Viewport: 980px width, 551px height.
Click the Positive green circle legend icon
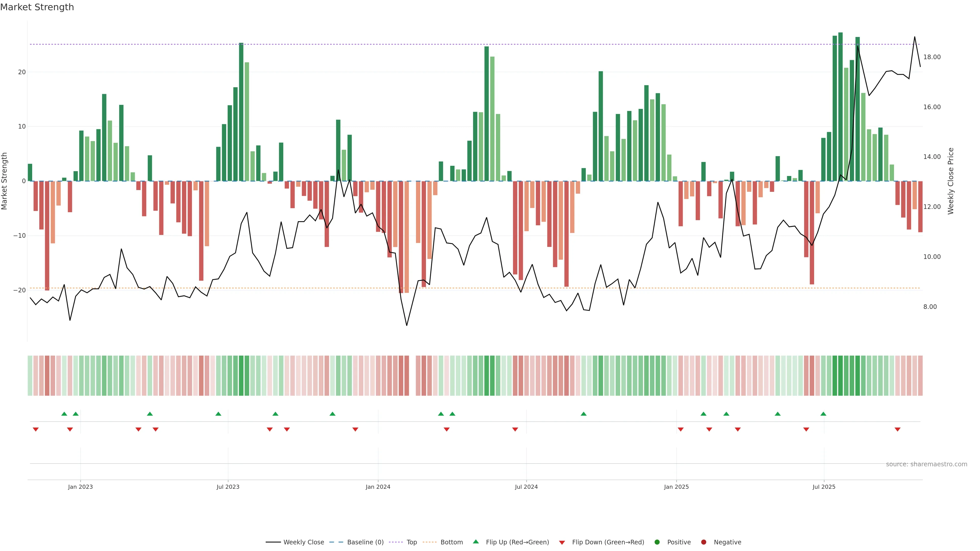(657, 542)
